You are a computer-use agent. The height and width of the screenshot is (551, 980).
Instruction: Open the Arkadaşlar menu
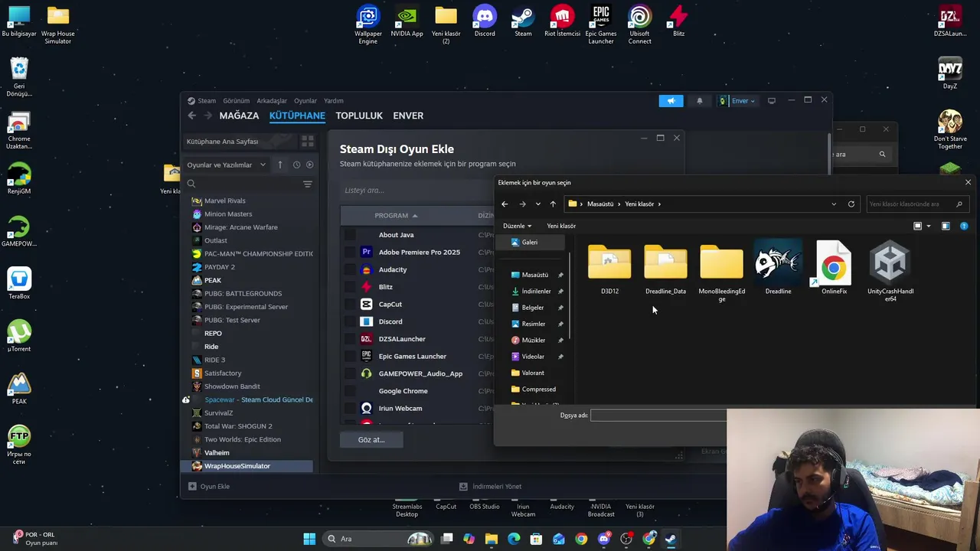tap(272, 101)
